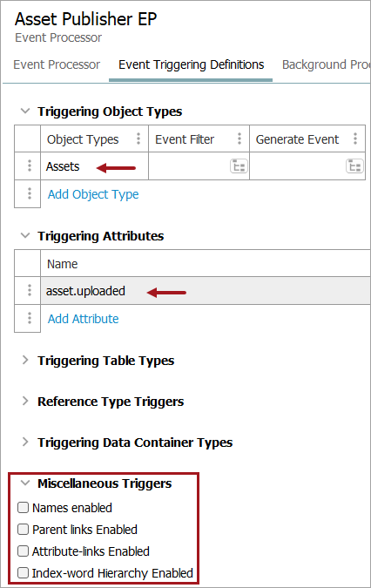The height and width of the screenshot is (588, 371).
Task: Click the row menu dots beside Assets
Action: coord(30,166)
